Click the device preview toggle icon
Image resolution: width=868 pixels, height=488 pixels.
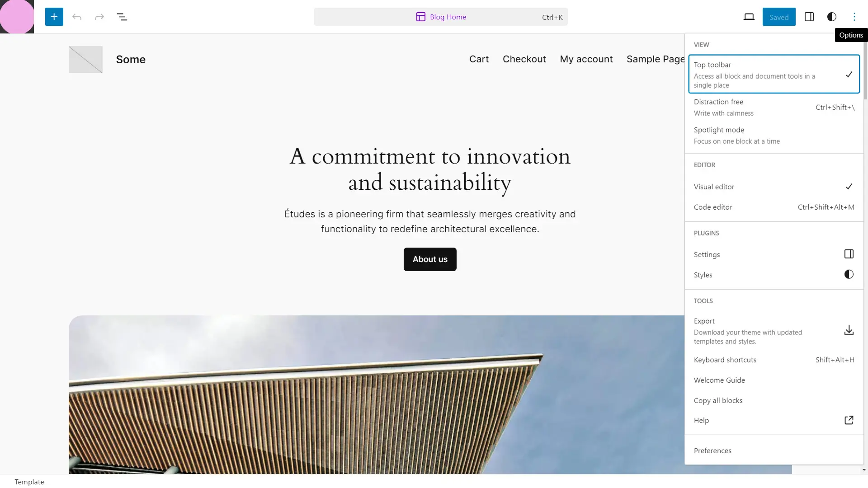[749, 17]
